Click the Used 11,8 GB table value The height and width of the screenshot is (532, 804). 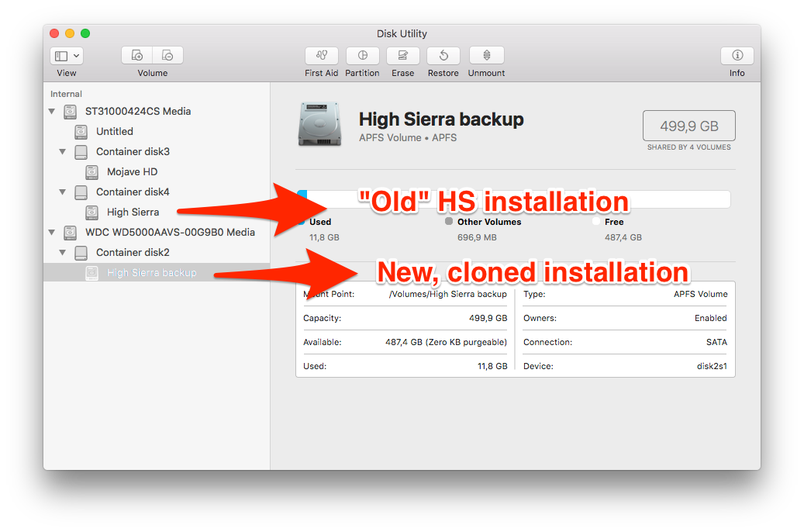point(492,366)
